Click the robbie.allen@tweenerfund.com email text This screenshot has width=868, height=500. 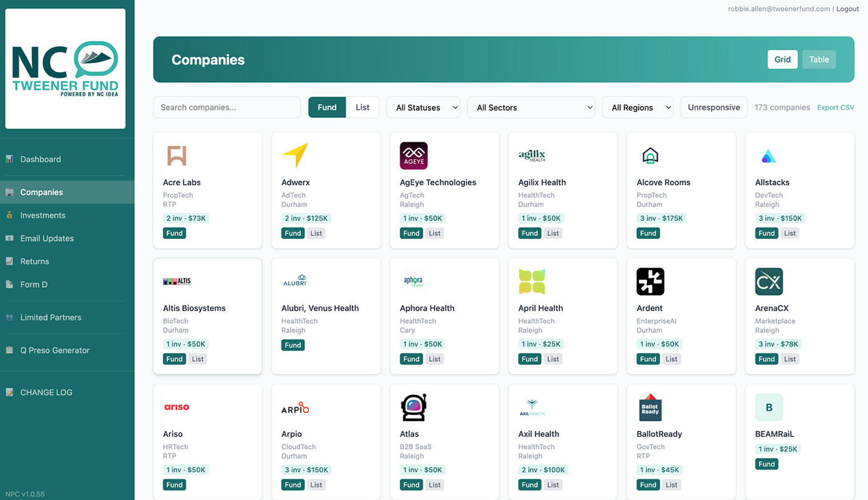click(779, 9)
